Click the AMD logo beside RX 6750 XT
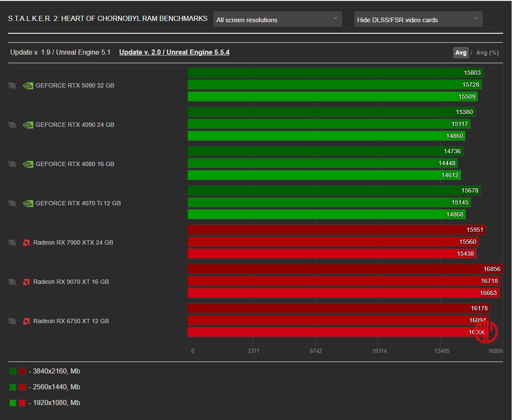The image size is (512, 420). point(26,321)
